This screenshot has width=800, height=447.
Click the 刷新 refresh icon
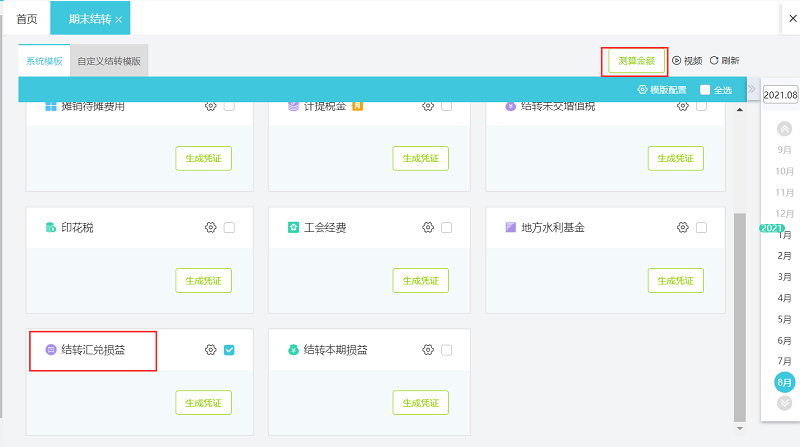pyautogui.click(x=714, y=61)
